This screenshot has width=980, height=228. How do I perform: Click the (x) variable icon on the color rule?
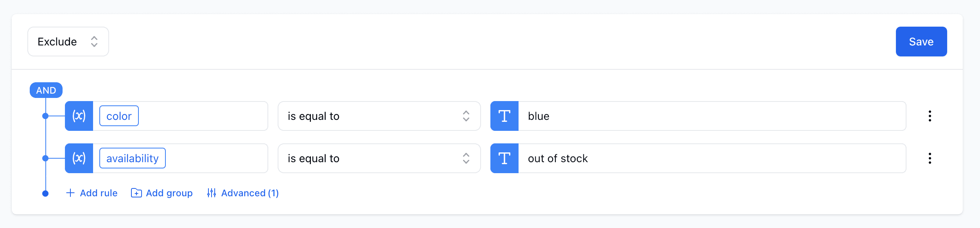[79, 116]
